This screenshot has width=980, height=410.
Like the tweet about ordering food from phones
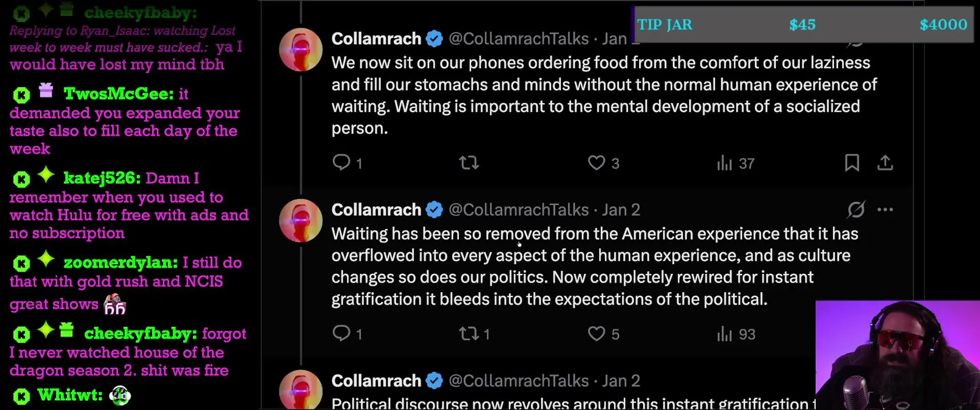click(596, 163)
